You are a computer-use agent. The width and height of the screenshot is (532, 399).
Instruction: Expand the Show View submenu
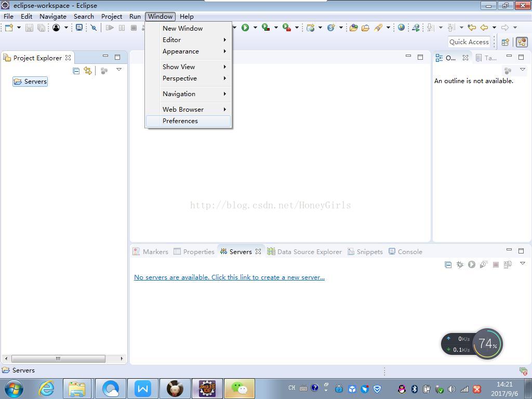(188, 67)
